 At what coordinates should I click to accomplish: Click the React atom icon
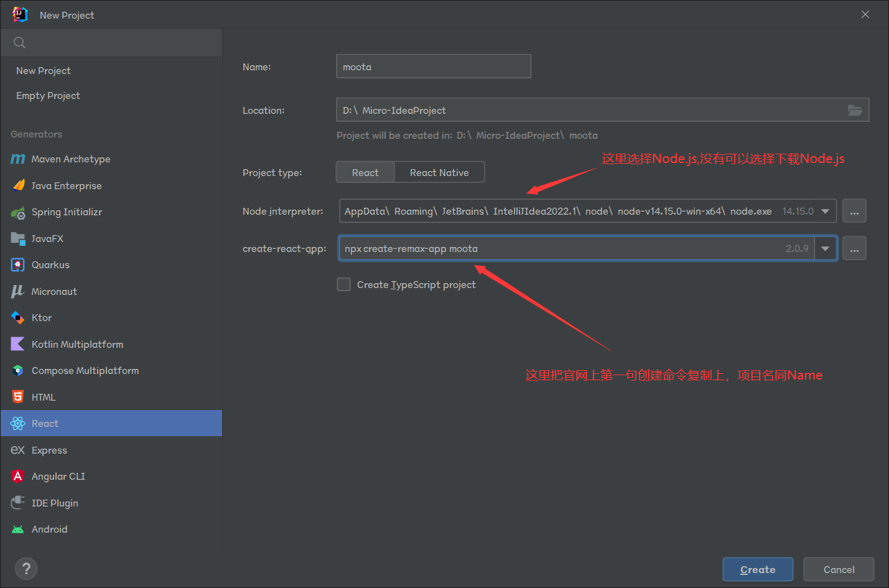click(x=18, y=424)
